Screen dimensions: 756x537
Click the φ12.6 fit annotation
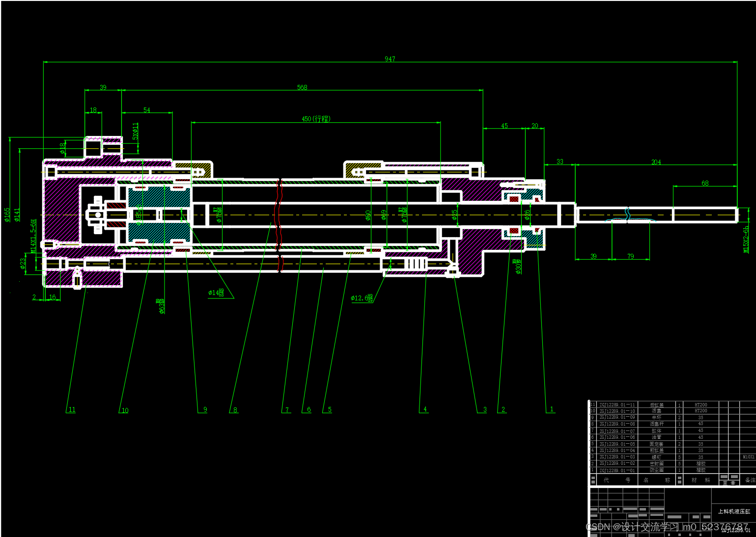pos(362,297)
